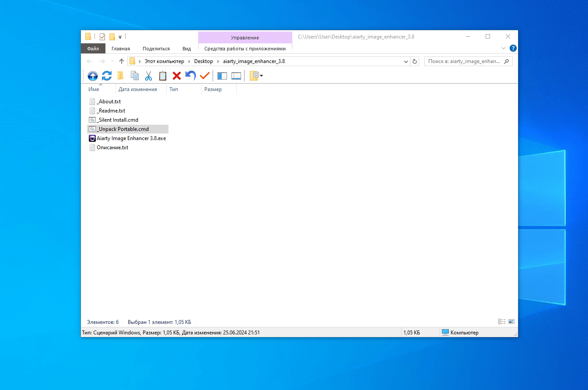This screenshot has height=390, width=588.
Task: Click Desktop in the address breadcrumb
Action: 203,61
